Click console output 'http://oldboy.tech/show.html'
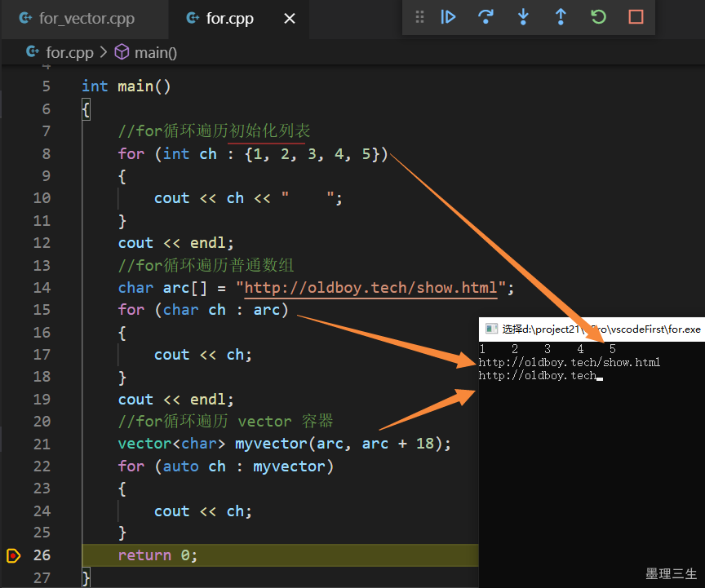The width and height of the screenshot is (705, 588). click(x=570, y=362)
